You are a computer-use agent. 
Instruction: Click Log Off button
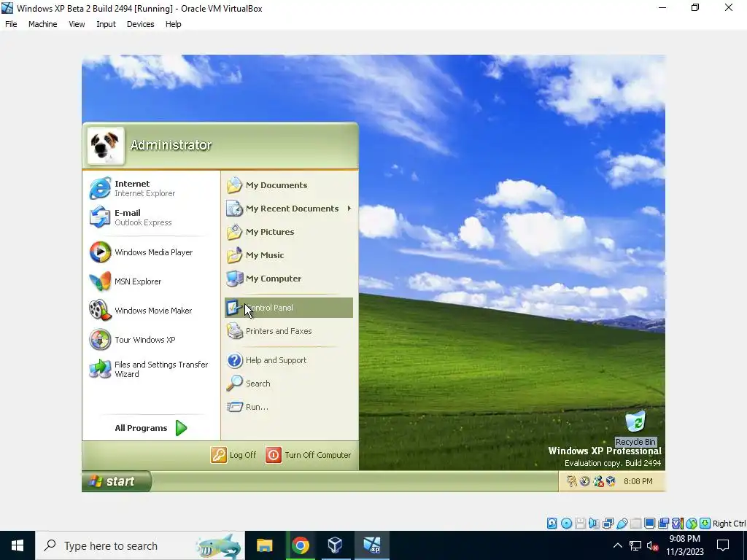(233, 455)
